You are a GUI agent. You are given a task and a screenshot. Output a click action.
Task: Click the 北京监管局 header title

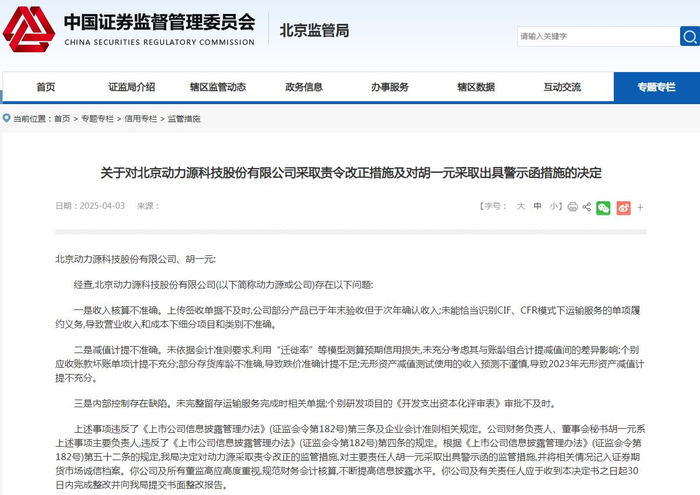coord(314,31)
